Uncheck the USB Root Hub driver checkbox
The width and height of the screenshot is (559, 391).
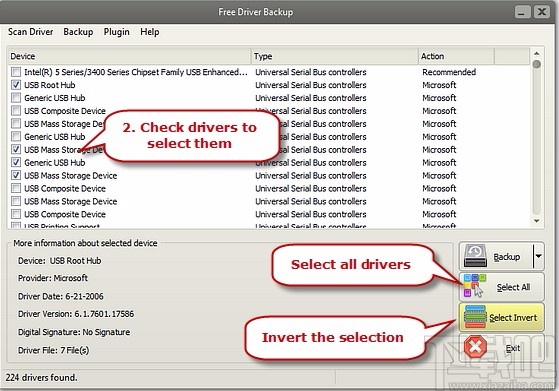click(x=16, y=85)
